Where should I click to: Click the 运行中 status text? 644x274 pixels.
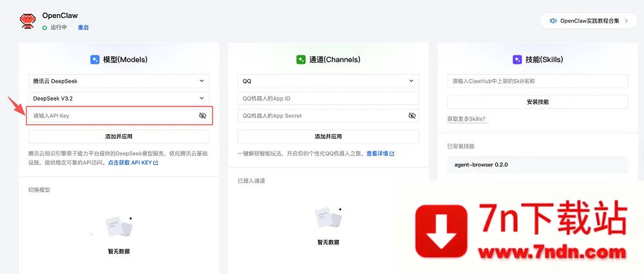tap(59, 28)
